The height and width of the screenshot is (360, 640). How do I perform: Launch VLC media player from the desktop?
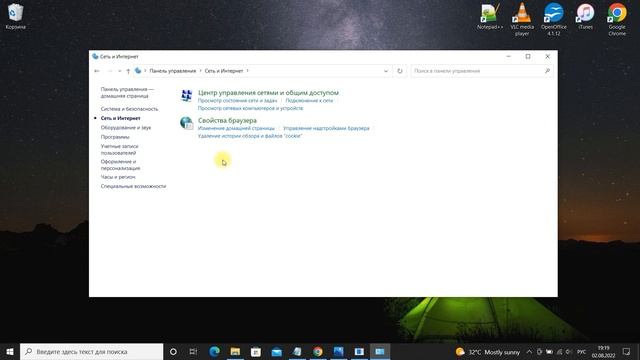[522, 19]
